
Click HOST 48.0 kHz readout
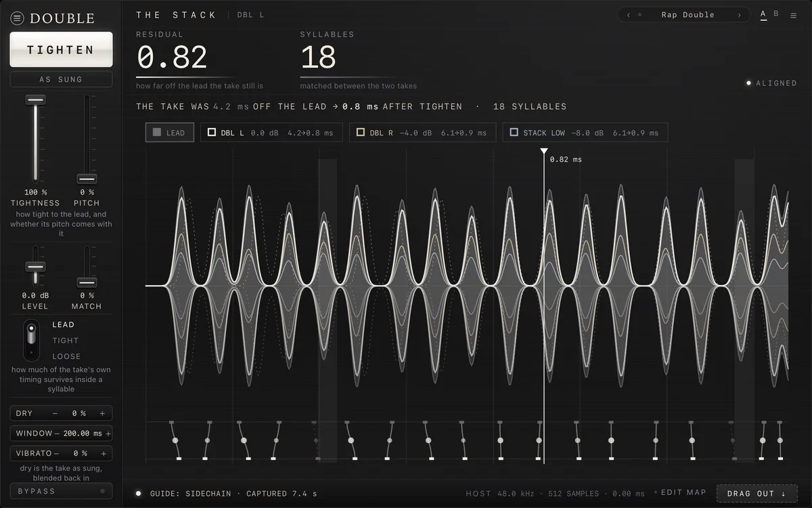tap(499, 494)
